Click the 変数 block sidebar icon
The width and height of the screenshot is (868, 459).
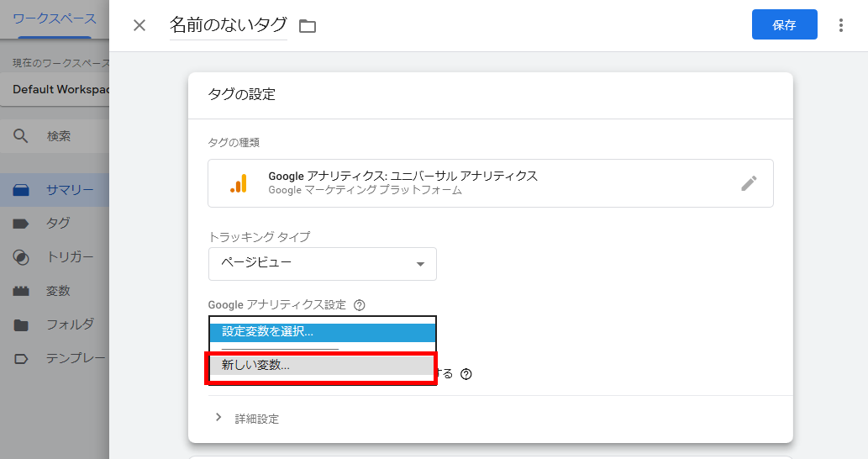point(20,291)
